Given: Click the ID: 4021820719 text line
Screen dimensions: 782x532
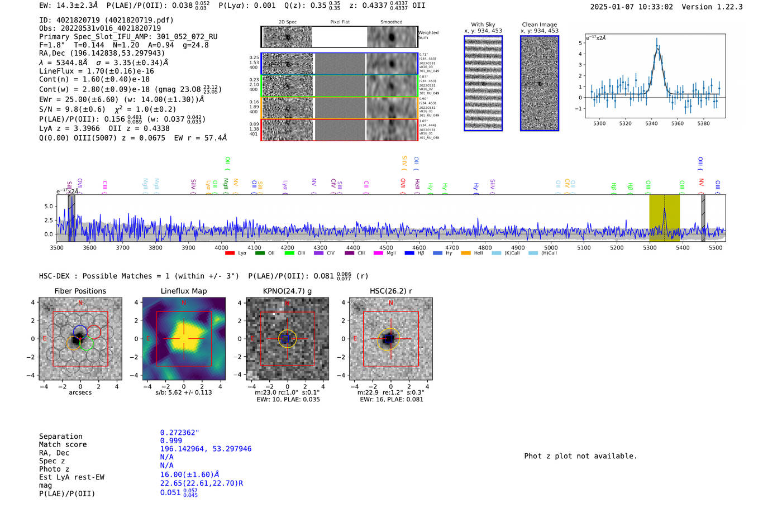Looking at the screenshot, I should (x=106, y=20).
